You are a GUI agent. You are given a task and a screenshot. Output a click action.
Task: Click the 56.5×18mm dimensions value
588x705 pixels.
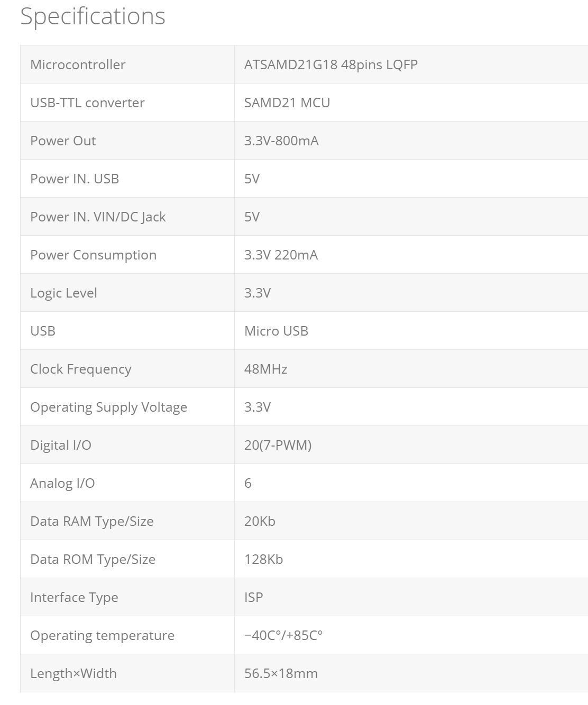point(281,673)
